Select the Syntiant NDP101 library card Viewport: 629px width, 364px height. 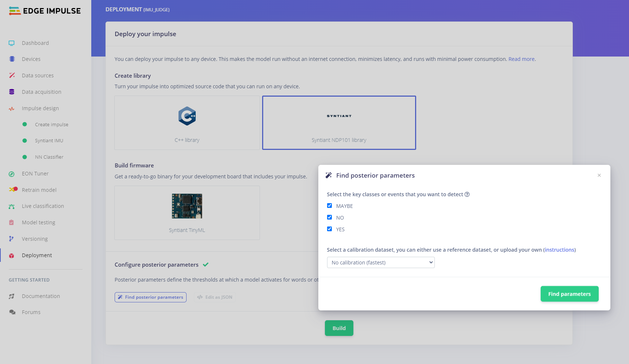(339, 123)
